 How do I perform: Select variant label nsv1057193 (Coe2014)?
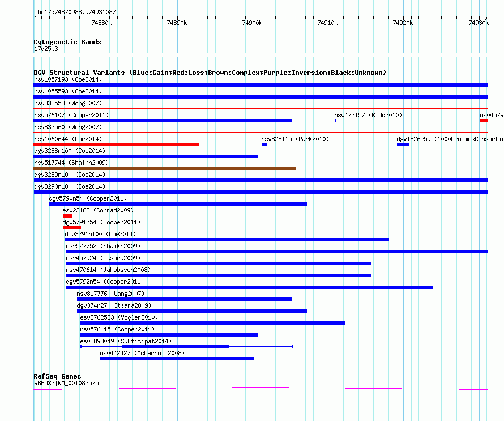coord(68,79)
